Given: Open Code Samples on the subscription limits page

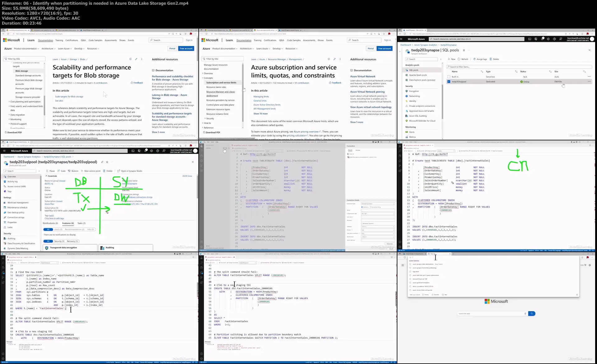Looking at the screenshot, I should point(294,40).
